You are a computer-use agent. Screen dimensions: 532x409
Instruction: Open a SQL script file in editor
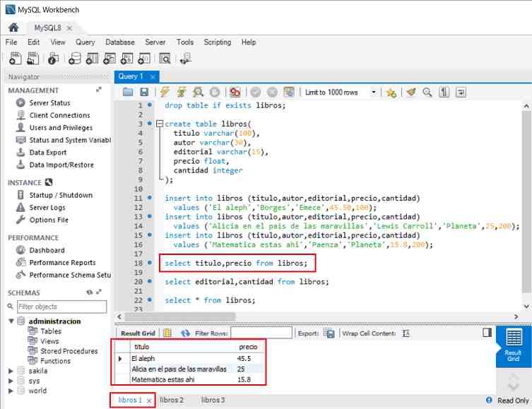point(128,93)
